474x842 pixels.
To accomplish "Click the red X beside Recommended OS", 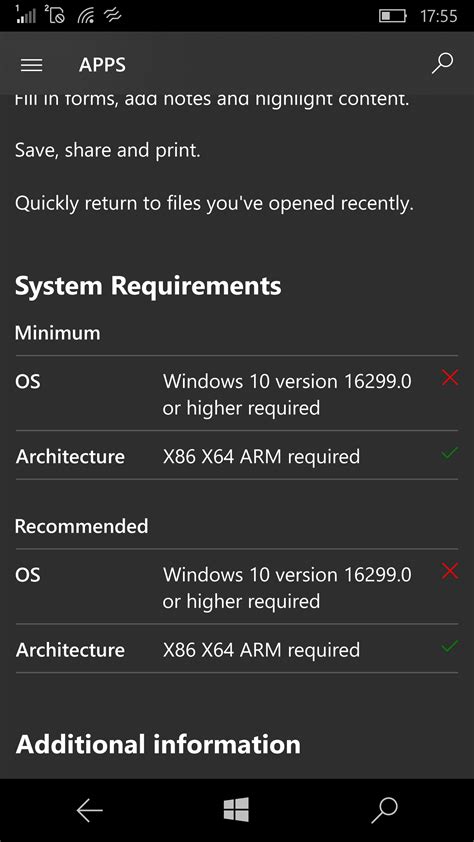I will coord(450,572).
